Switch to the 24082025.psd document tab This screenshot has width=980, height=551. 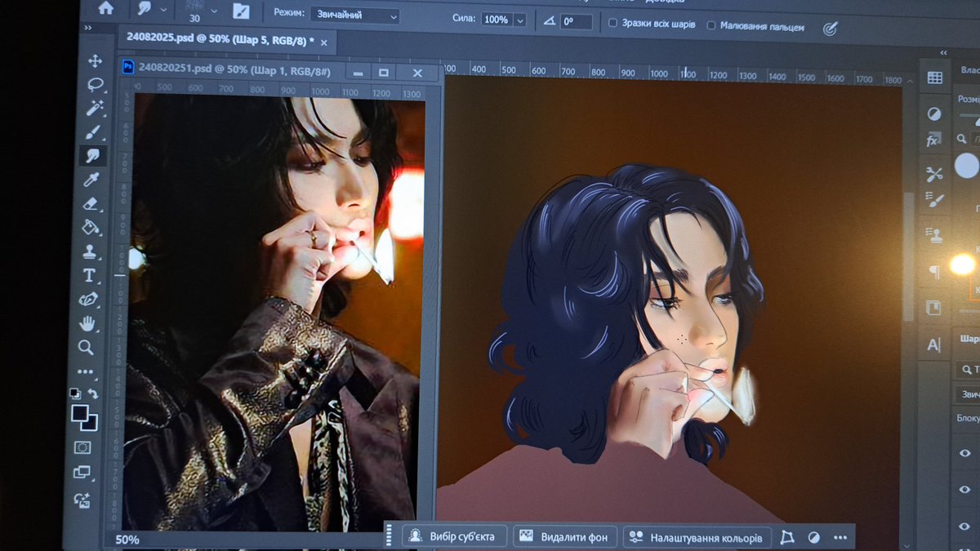point(219,40)
